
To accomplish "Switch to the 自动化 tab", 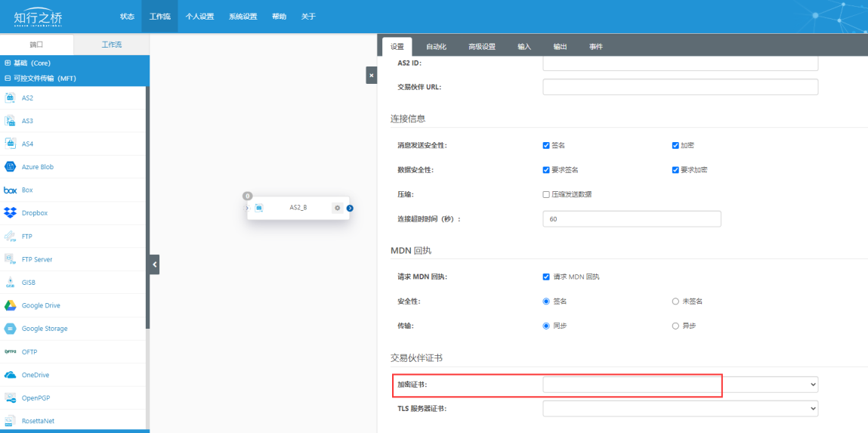I will point(436,47).
